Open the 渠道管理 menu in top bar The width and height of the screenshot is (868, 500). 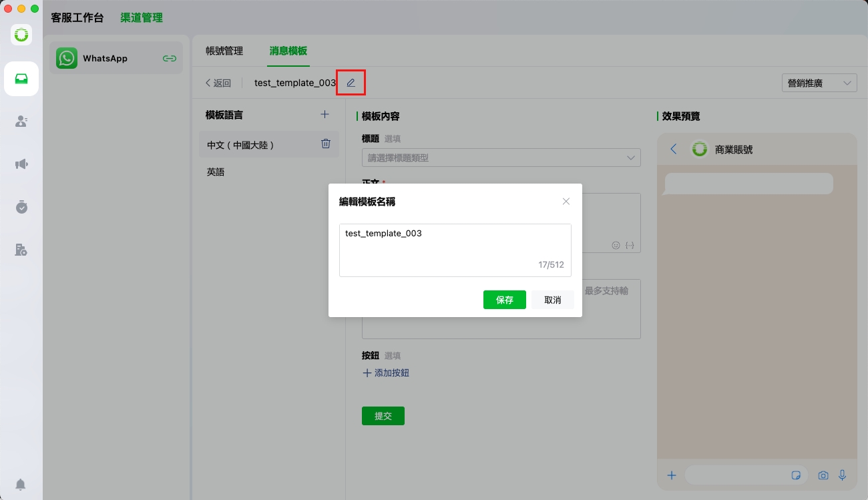pyautogui.click(x=142, y=18)
